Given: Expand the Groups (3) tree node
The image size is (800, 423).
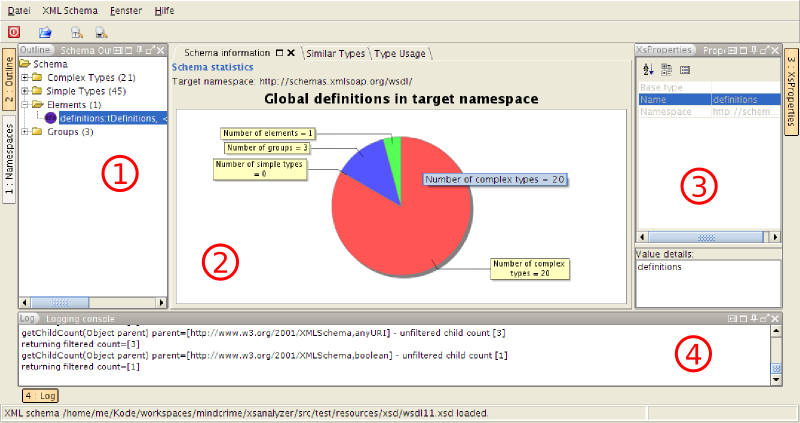Looking at the screenshot, I should pos(24,131).
